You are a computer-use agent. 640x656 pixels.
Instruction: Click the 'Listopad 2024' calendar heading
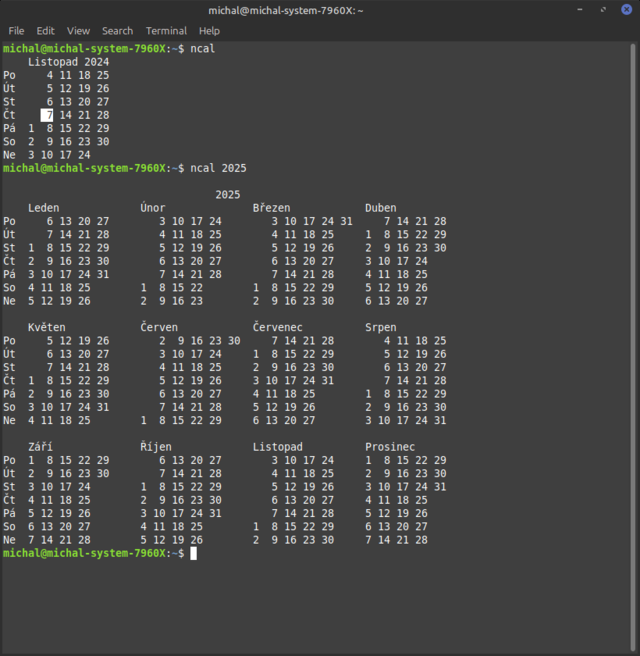(x=69, y=62)
